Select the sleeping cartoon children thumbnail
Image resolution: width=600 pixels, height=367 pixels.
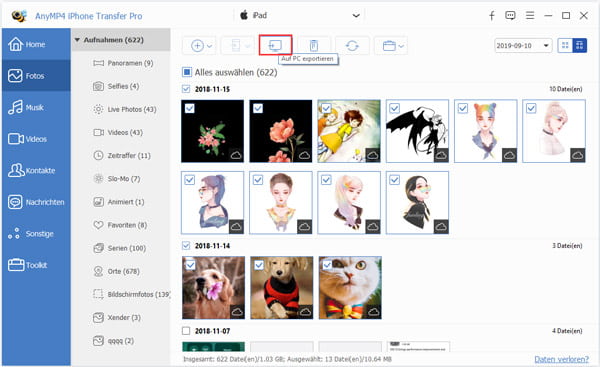pos(349,131)
